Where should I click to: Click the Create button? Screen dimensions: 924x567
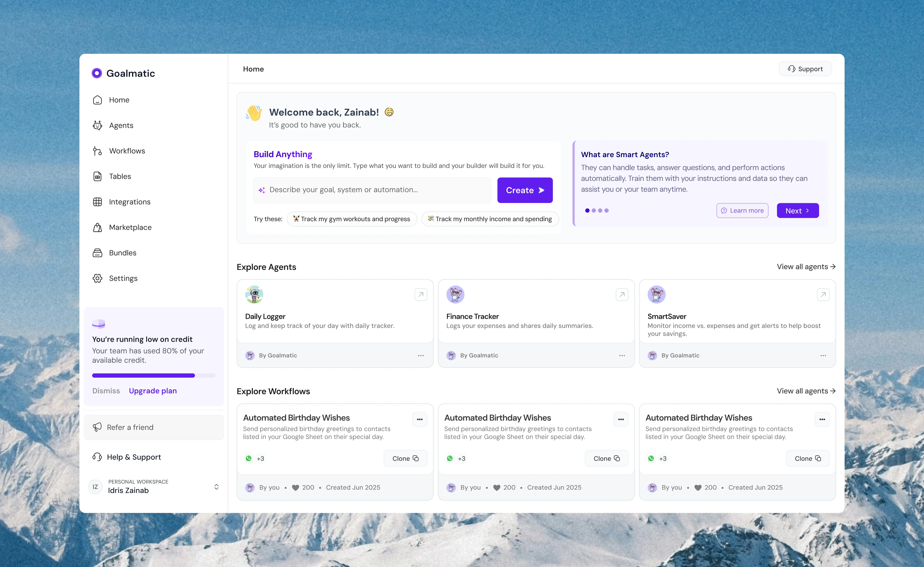click(x=524, y=190)
